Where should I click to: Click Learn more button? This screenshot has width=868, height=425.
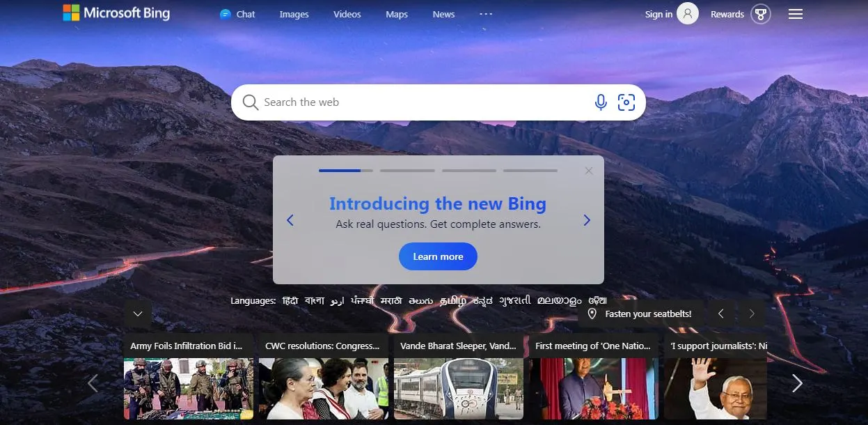[x=438, y=256]
